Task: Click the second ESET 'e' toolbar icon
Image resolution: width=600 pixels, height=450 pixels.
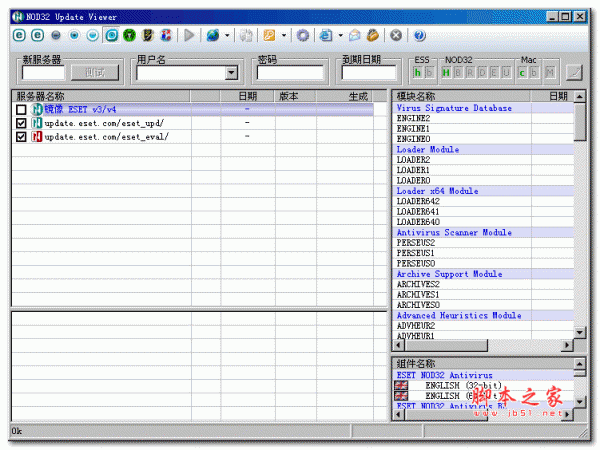Action: click(x=38, y=36)
